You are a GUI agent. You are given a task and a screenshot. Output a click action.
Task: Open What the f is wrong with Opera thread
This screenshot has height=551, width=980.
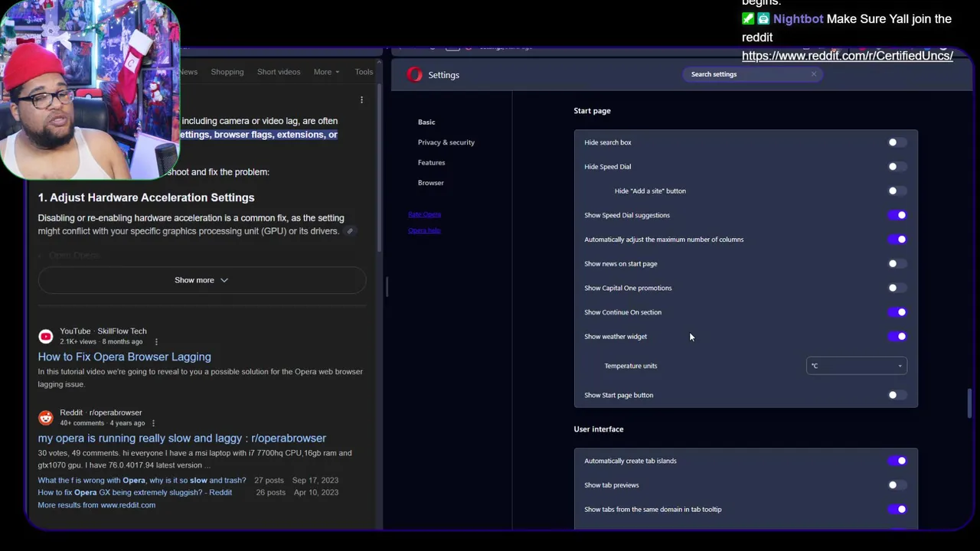point(142,481)
